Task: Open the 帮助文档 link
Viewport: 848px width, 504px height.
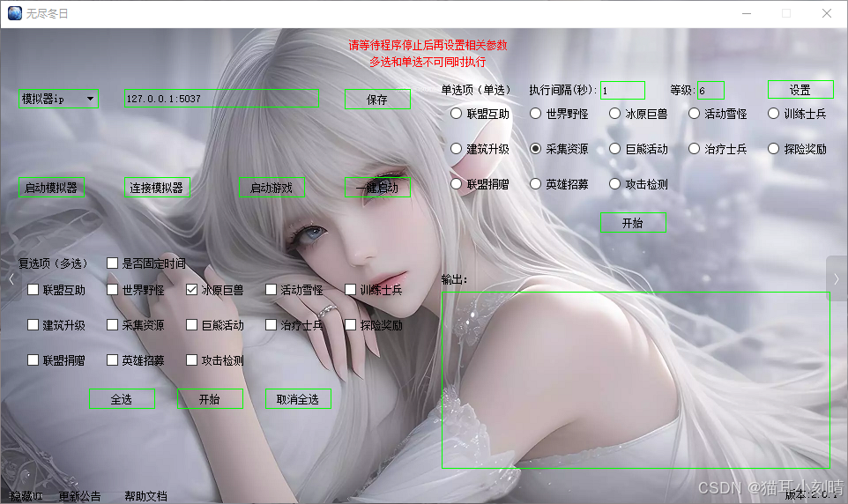Action: 145,496
